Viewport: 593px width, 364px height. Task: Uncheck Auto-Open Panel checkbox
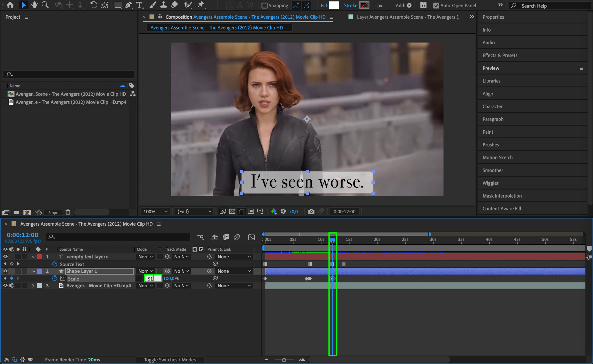(436, 5)
